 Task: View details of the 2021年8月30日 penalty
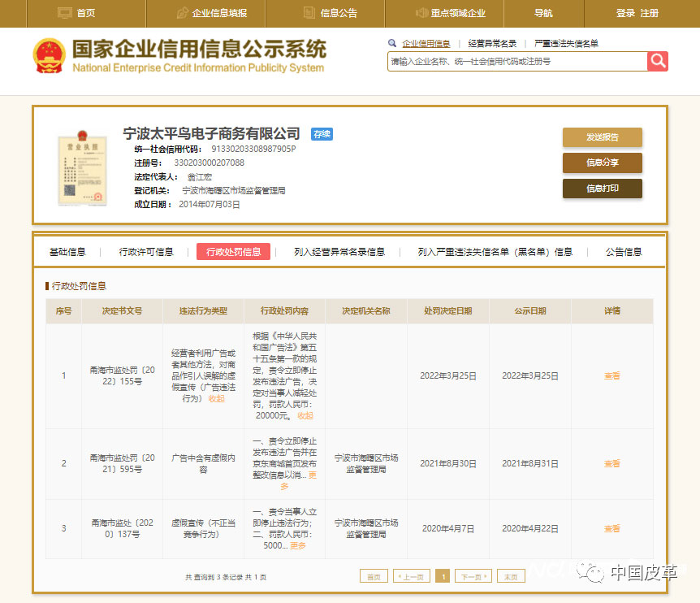point(612,464)
